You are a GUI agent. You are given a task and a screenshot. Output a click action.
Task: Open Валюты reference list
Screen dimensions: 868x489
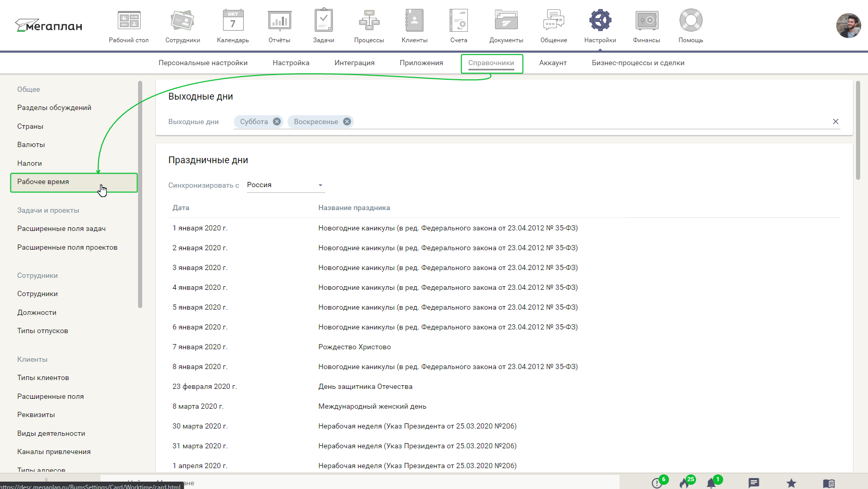(31, 145)
